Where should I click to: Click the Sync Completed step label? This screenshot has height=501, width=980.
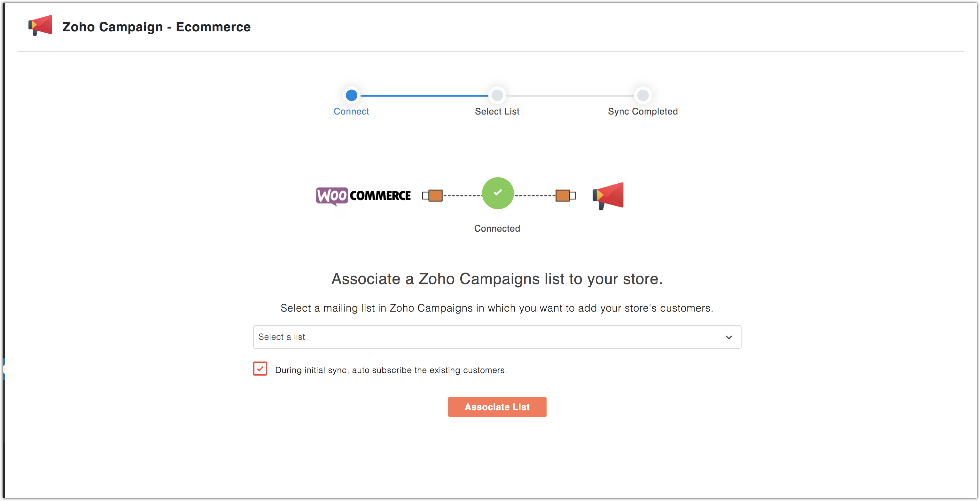click(642, 111)
